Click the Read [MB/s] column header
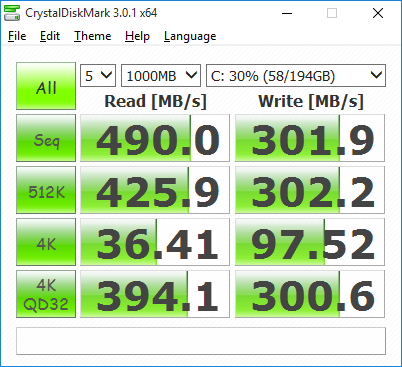The height and width of the screenshot is (367, 402). click(x=155, y=101)
